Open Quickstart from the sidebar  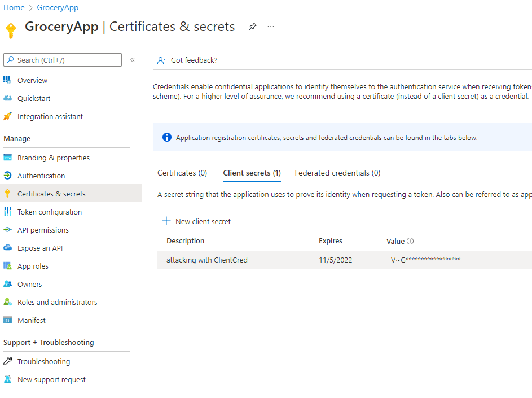click(x=34, y=99)
